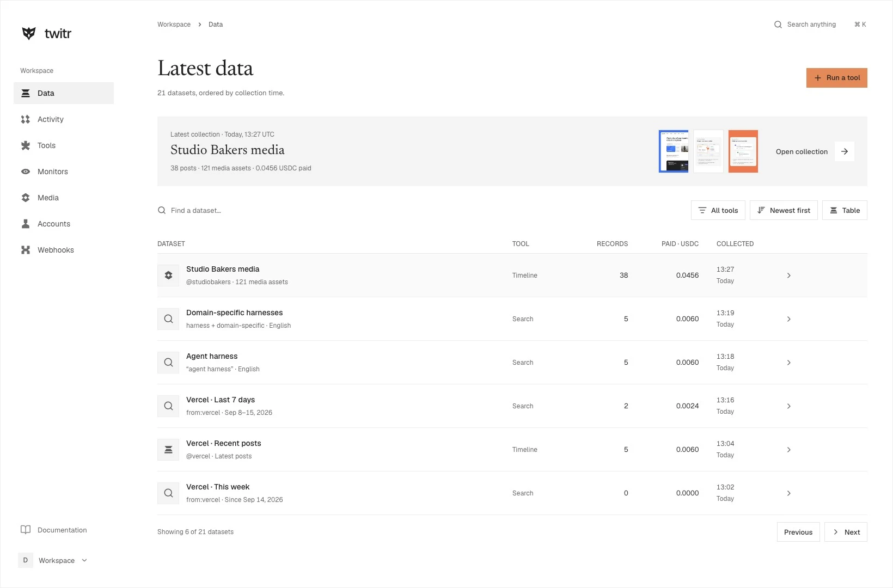893x588 pixels.
Task: Open the Data section in sidebar
Action: point(64,93)
